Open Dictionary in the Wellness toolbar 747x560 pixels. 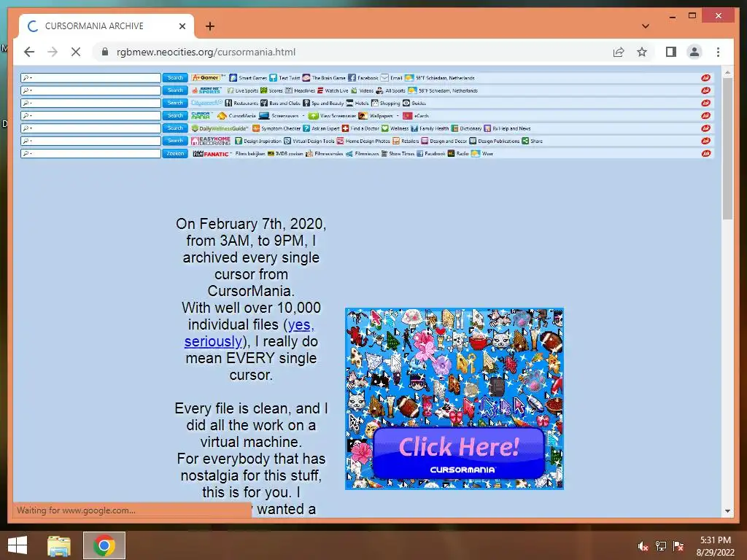click(x=466, y=128)
